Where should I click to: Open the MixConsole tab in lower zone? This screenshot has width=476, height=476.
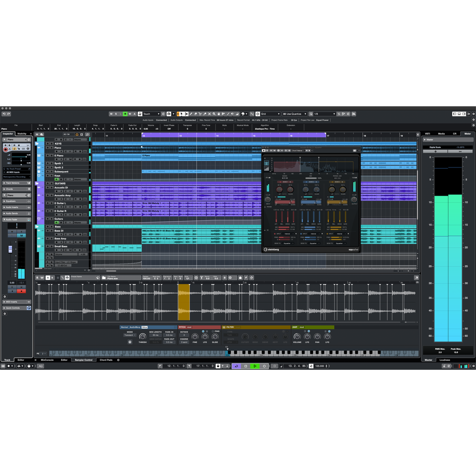(x=47, y=360)
